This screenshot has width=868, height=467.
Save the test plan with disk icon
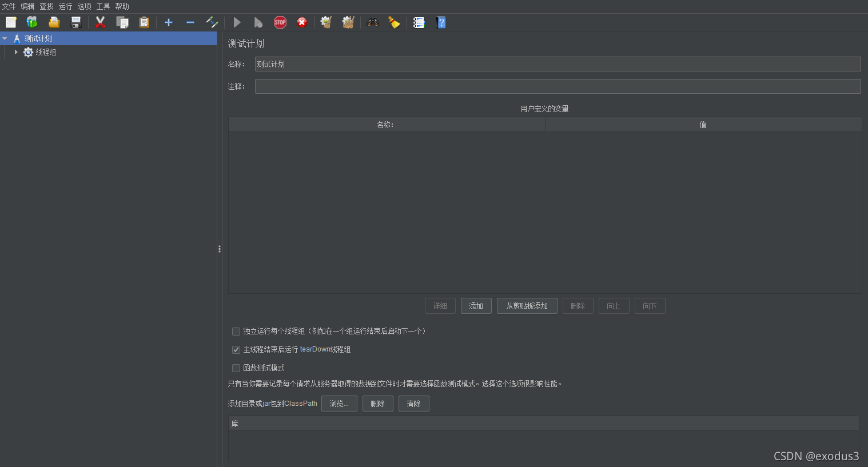point(76,22)
